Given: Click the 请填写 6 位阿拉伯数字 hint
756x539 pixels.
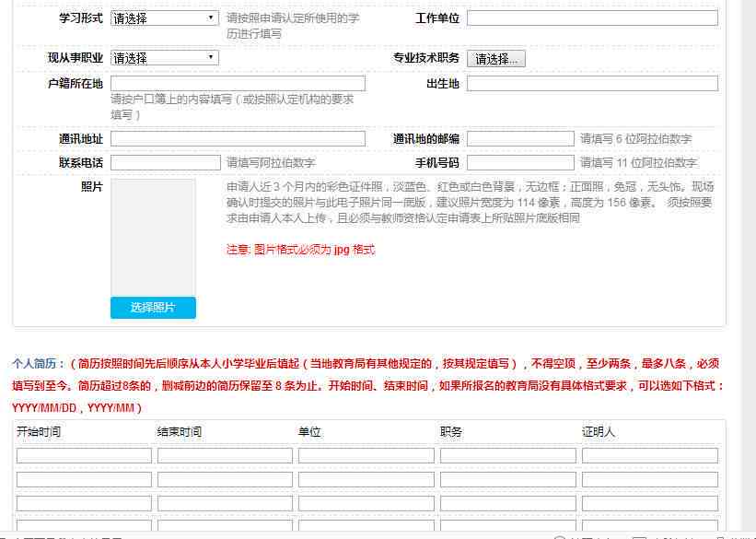Looking at the screenshot, I should [635, 139].
